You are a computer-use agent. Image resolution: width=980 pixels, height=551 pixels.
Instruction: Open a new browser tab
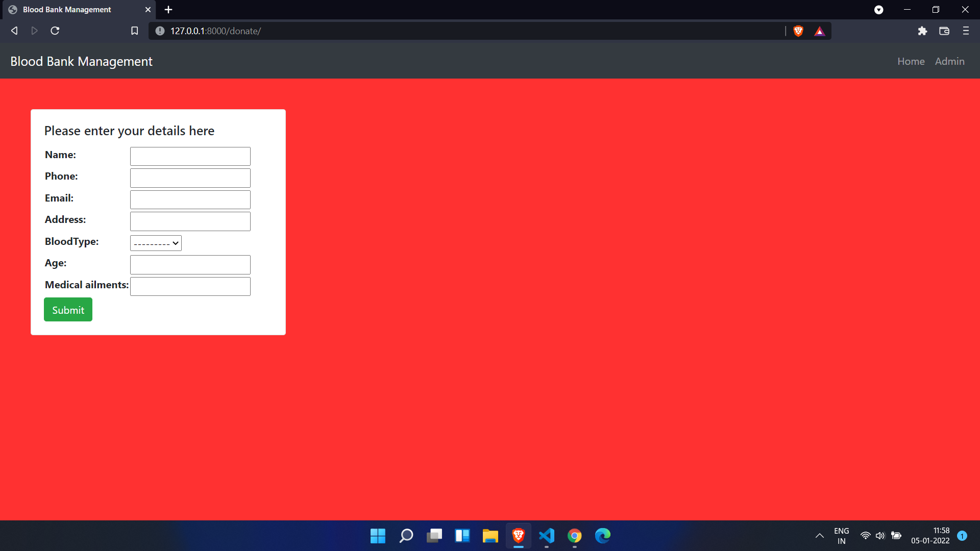pyautogui.click(x=168, y=10)
